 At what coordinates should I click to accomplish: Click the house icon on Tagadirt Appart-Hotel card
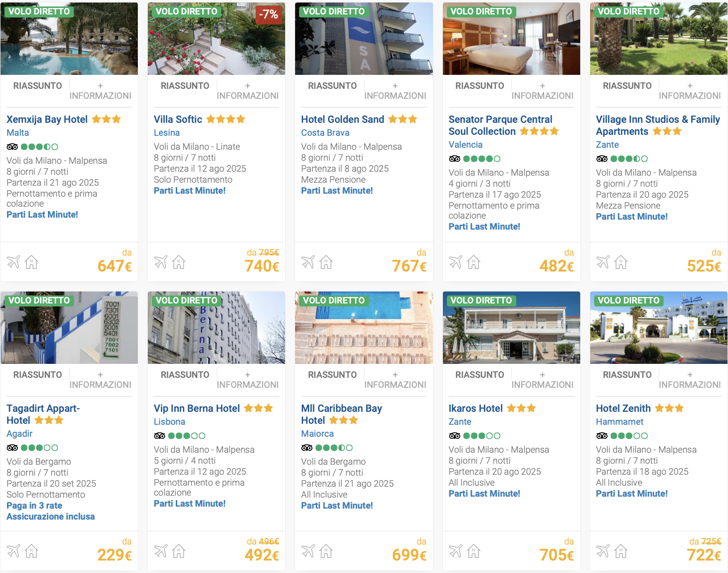pos(31,551)
